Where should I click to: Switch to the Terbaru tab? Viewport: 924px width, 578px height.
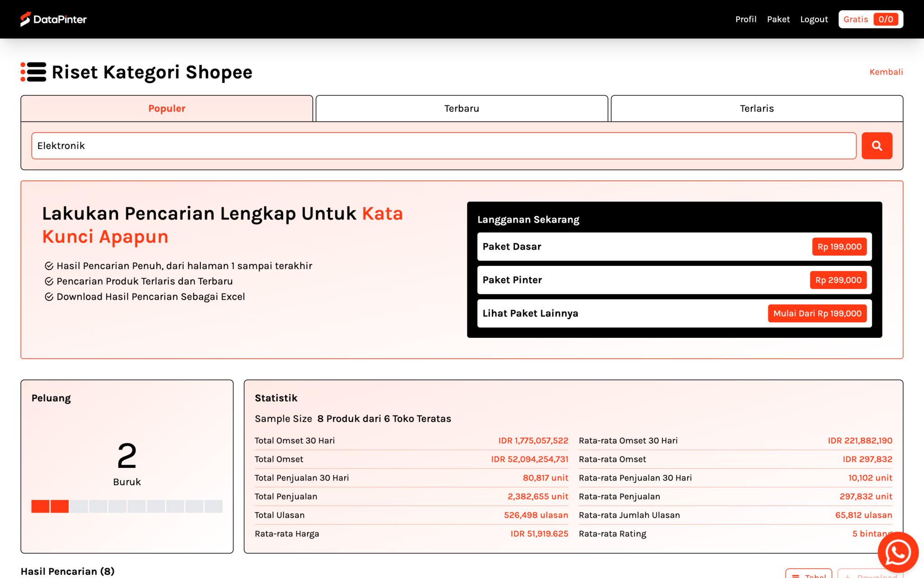click(462, 108)
